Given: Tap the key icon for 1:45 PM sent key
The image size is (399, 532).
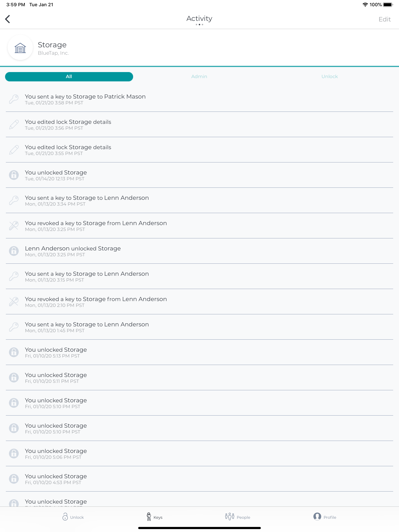Looking at the screenshot, I should click(x=14, y=327).
